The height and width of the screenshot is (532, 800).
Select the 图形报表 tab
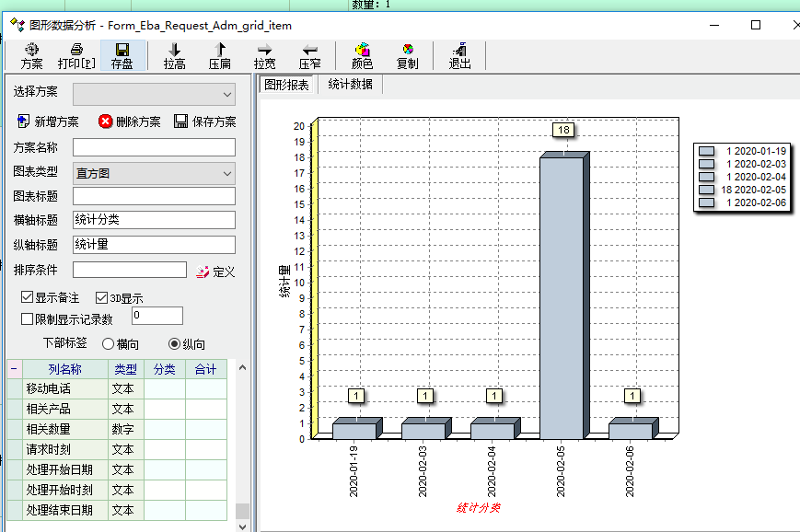(x=287, y=85)
